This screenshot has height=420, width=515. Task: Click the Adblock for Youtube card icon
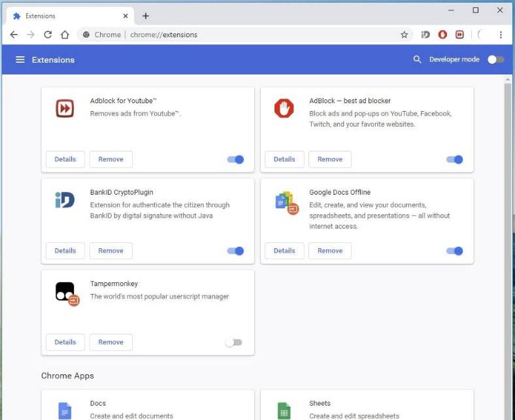point(65,108)
